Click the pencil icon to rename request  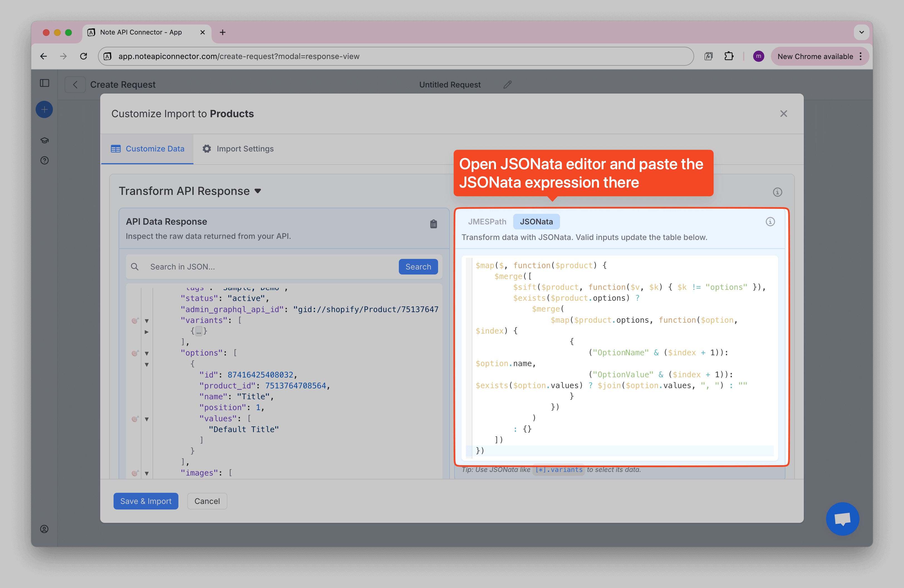(507, 85)
